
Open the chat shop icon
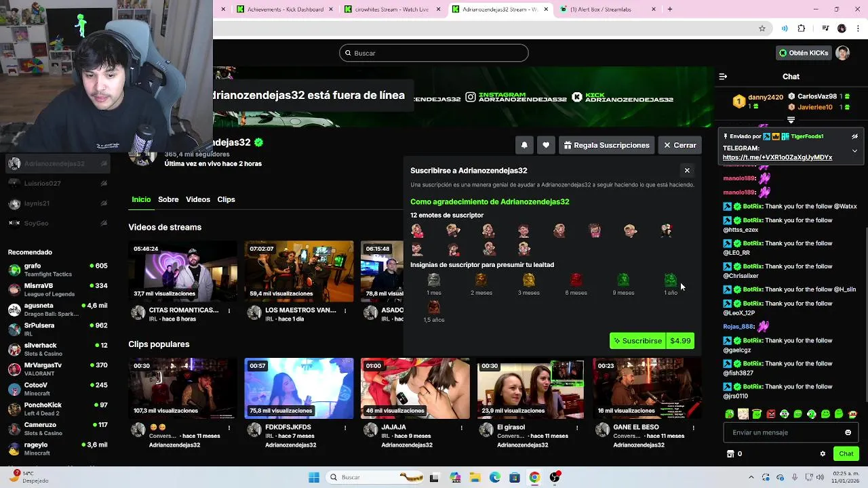tap(730, 454)
